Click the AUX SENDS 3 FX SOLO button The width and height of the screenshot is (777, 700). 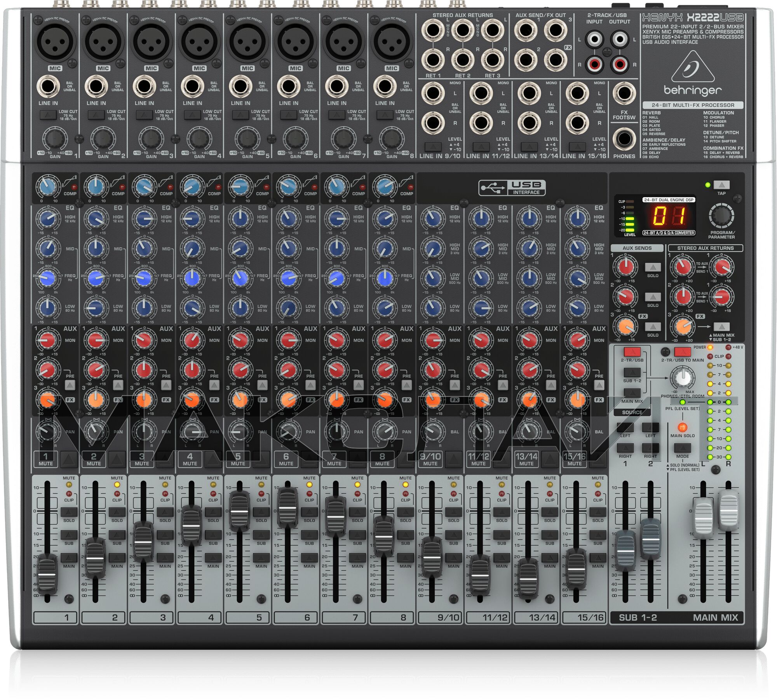pos(653,327)
